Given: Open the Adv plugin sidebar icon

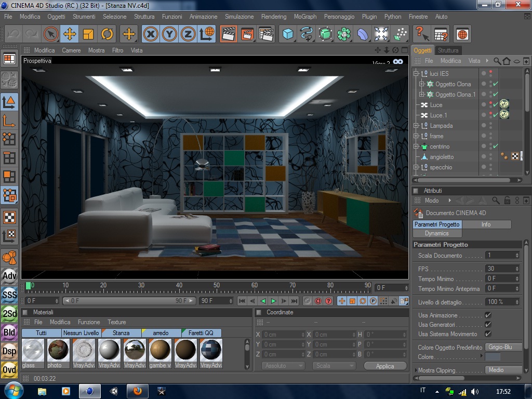Looking at the screenshot, I should pos(9,275).
